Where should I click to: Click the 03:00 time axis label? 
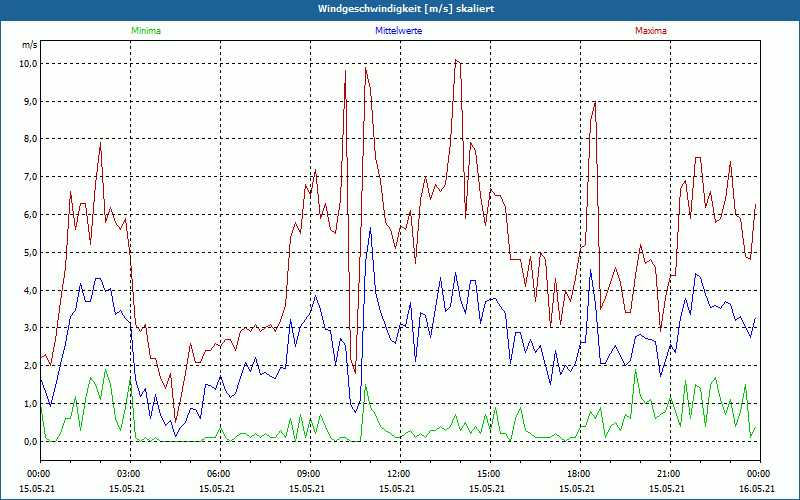click(131, 474)
